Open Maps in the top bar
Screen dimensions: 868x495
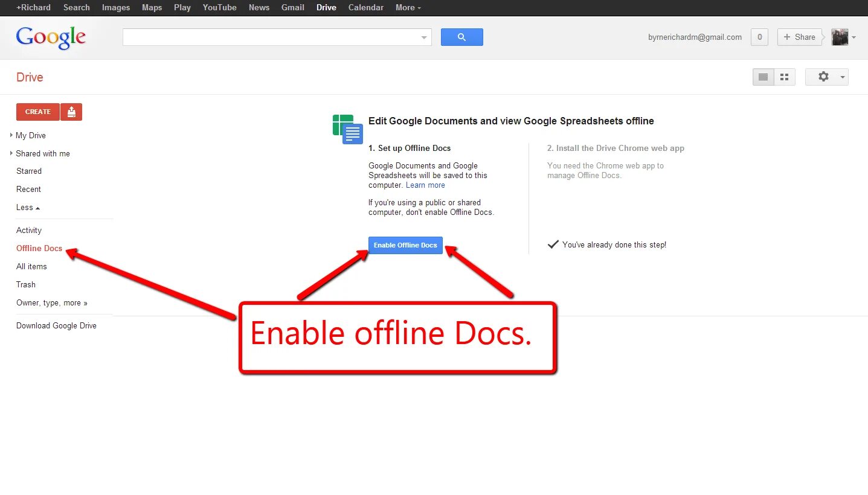(x=152, y=7)
